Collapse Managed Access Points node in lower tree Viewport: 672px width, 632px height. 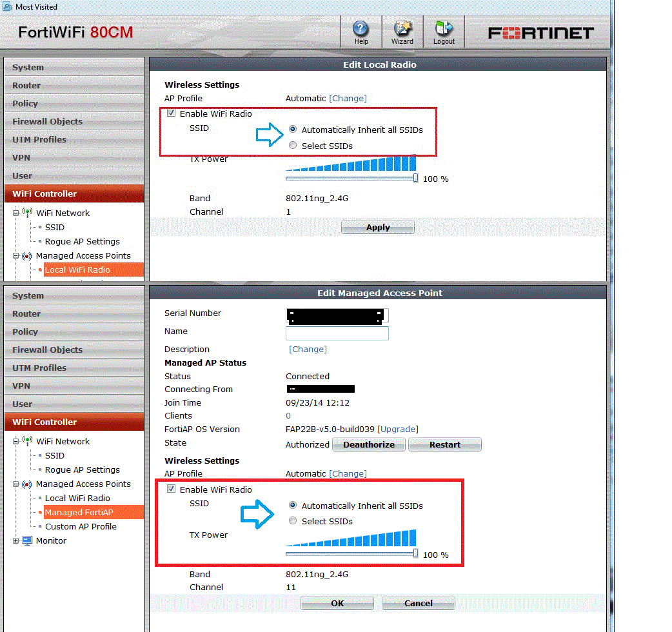(x=15, y=484)
